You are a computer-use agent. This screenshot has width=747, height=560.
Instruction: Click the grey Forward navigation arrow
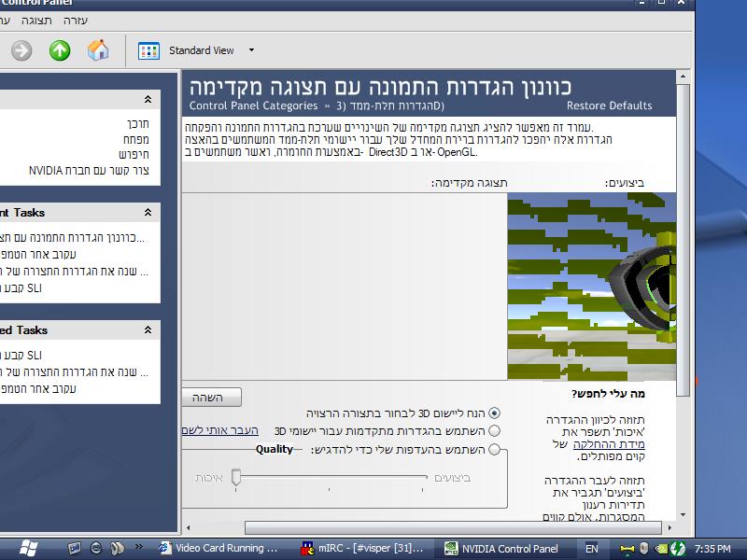(21, 50)
